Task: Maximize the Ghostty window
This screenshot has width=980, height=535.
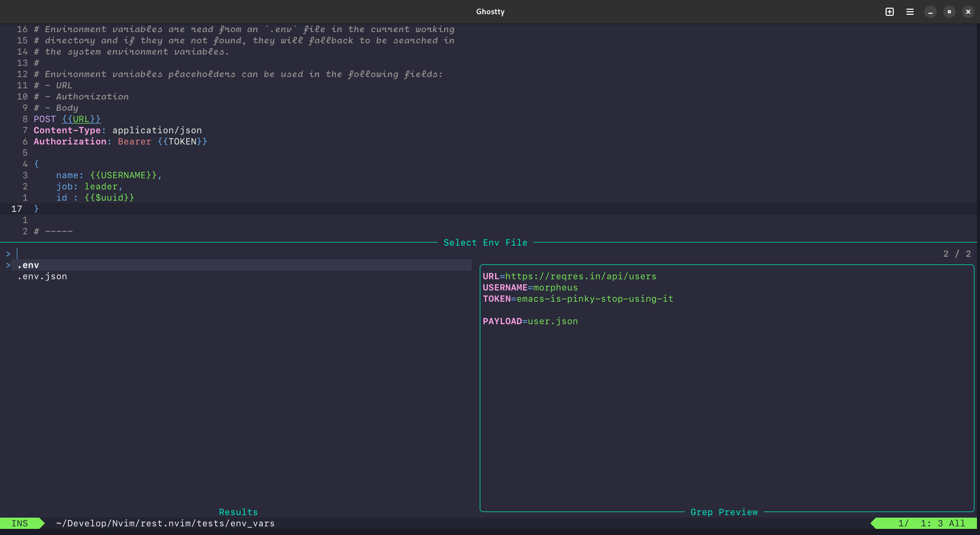Action: click(x=949, y=12)
